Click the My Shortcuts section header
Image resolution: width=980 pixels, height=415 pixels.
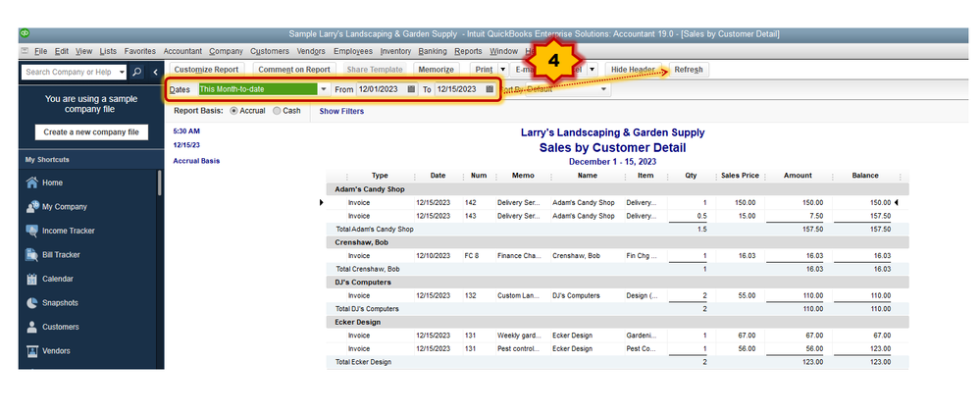(91, 160)
